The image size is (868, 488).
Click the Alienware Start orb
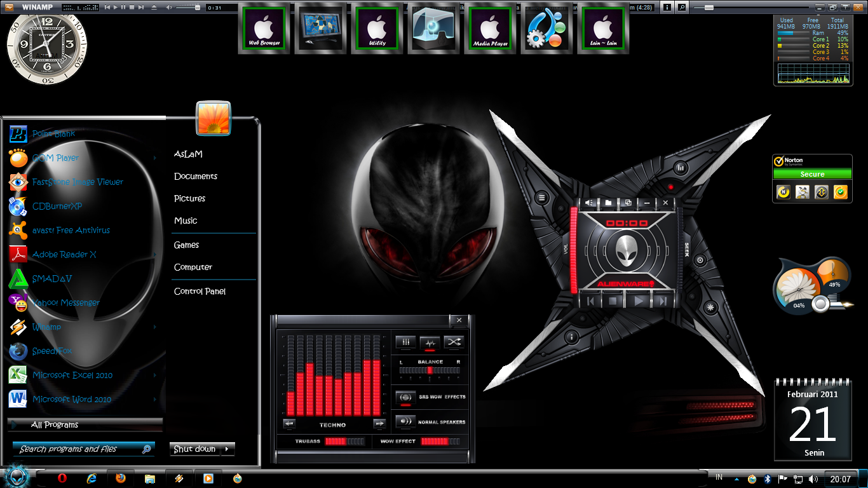(x=17, y=477)
